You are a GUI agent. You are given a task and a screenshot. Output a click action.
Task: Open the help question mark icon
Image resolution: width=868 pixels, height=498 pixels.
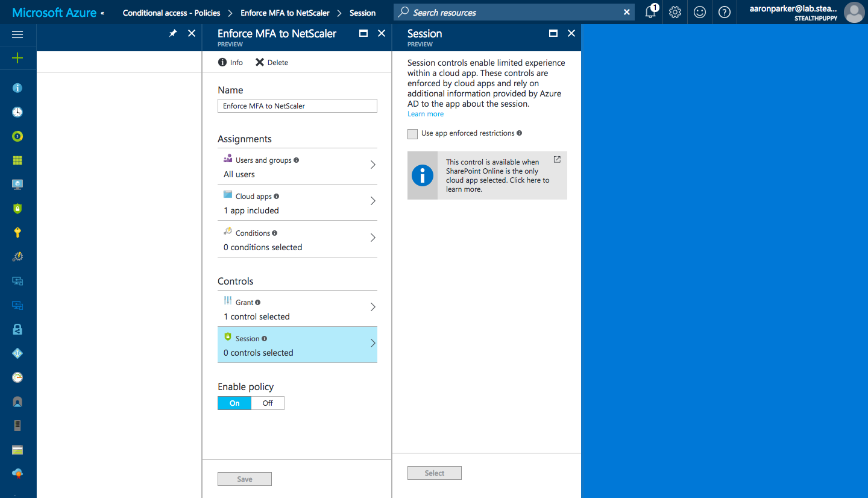tap(725, 12)
